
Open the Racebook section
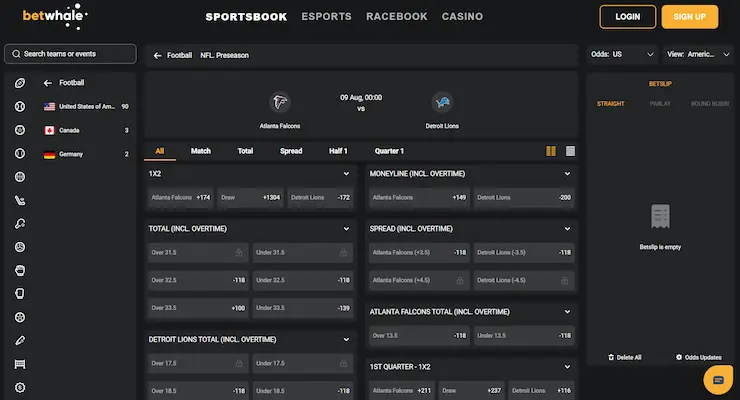pos(397,17)
